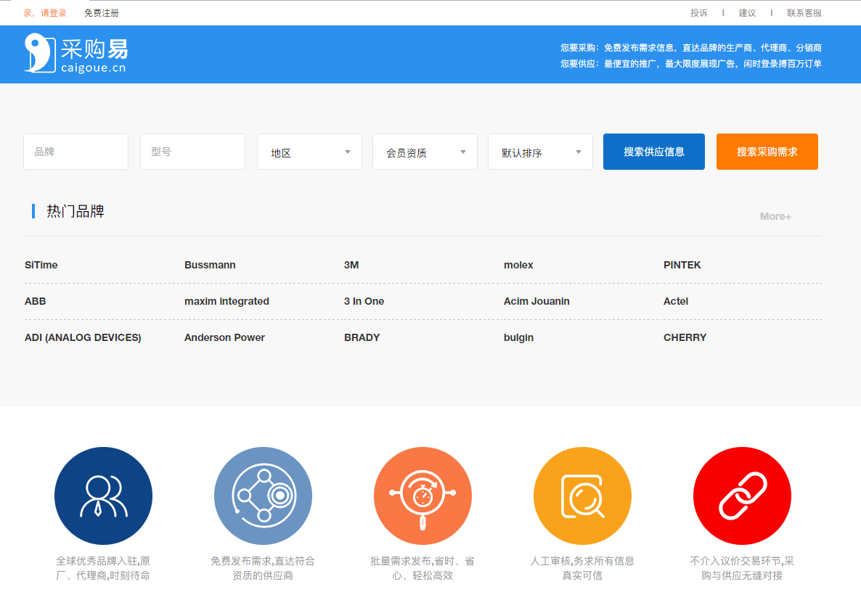Open the Bussmann brand link
861x616 pixels.
click(x=210, y=265)
